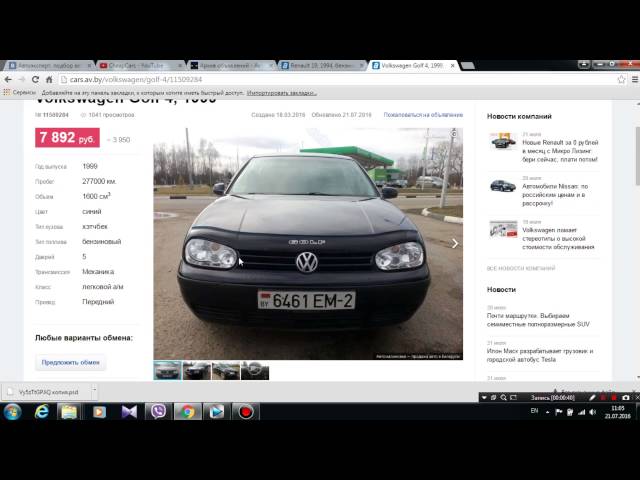Open the Windows Start menu
Image resolution: width=640 pixels, height=480 pixels.
click(x=12, y=411)
